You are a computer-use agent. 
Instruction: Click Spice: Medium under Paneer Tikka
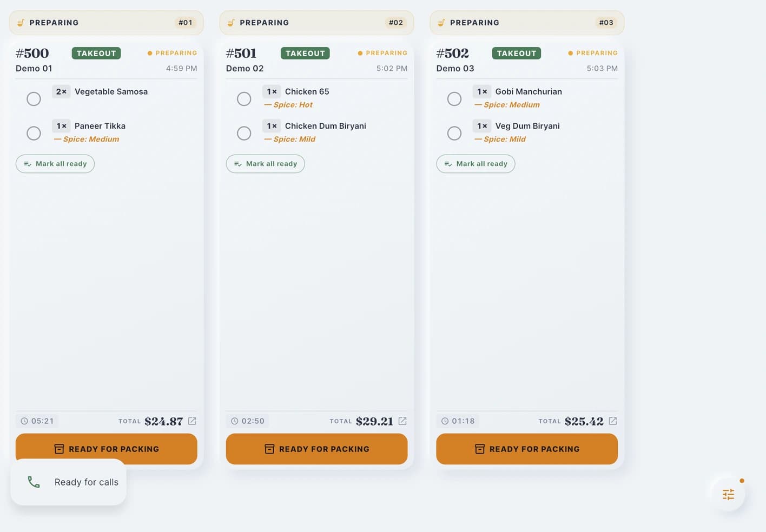87,139
